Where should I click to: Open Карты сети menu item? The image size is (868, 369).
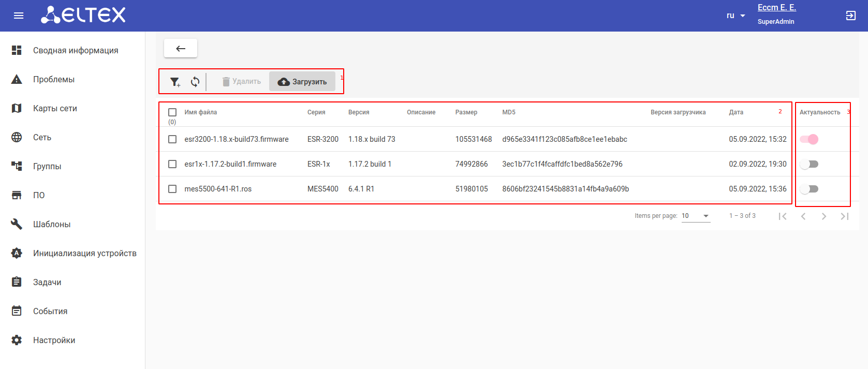[72, 108]
